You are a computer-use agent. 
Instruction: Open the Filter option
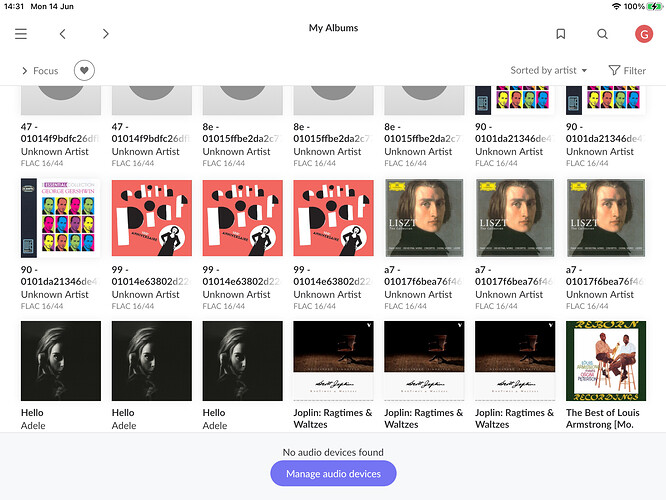click(627, 71)
